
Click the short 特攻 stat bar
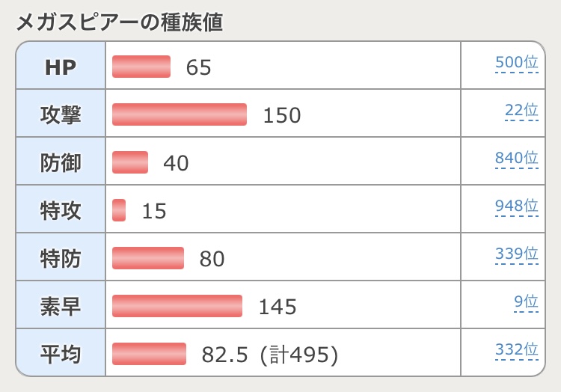click(x=119, y=210)
